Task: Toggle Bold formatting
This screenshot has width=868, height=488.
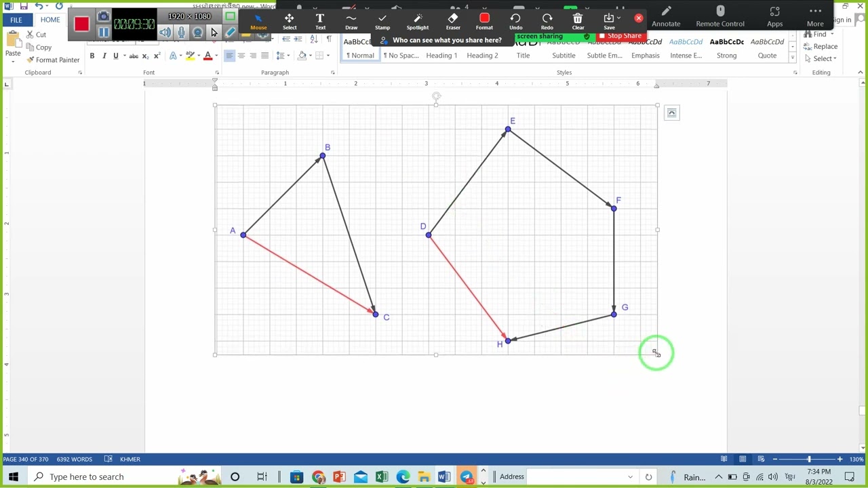Action: [x=92, y=56]
